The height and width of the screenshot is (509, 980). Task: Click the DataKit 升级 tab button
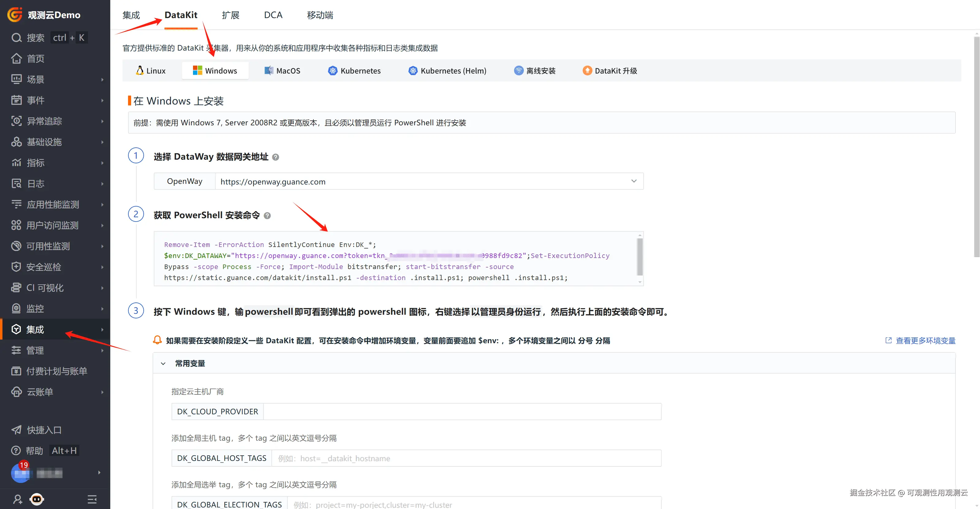pos(610,71)
